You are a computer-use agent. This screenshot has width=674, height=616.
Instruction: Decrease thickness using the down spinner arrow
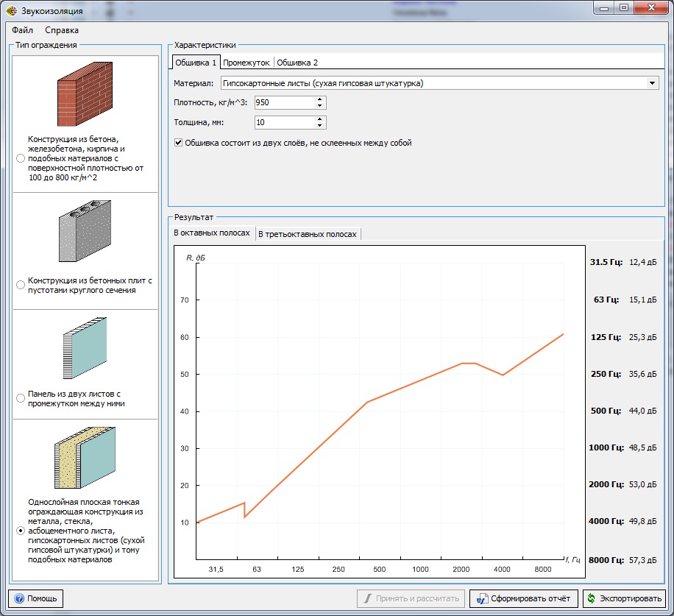point(319,126)
